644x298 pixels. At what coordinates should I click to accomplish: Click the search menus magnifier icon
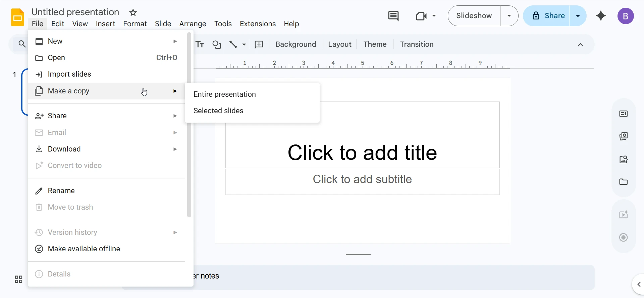click(x=22, y=44)
